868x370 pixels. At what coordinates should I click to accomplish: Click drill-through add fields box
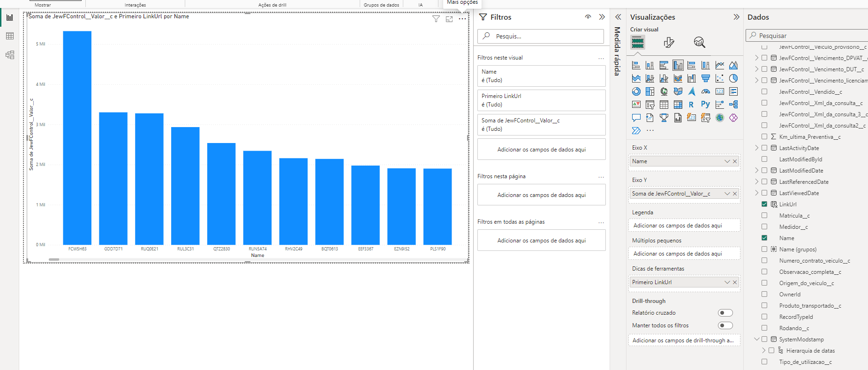(x=684, y=340)
